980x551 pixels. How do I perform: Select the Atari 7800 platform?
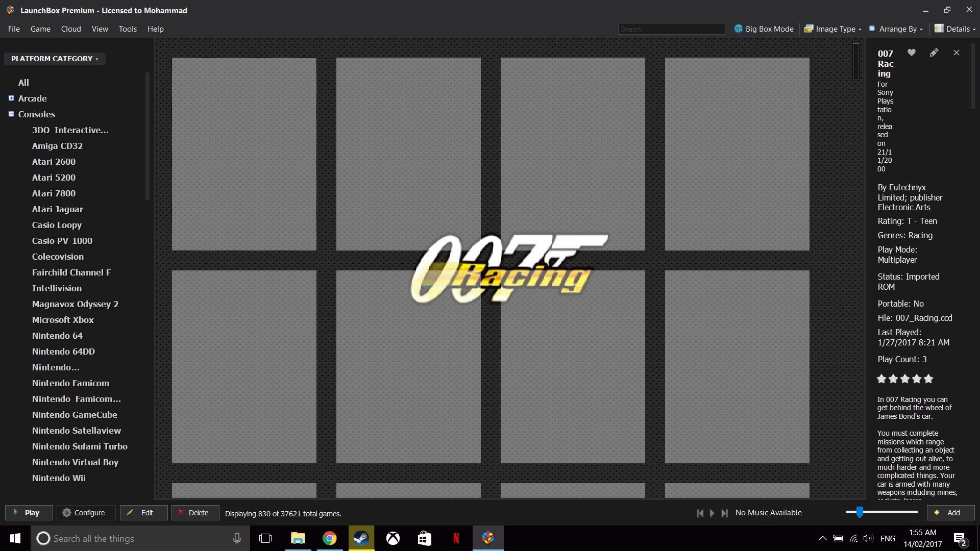pos(54,193)
